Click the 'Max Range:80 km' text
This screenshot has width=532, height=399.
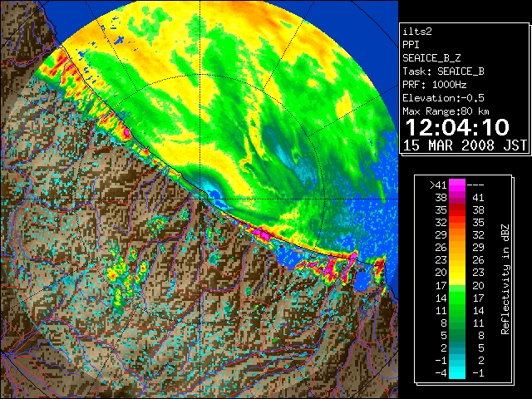click(x=446, y=111)
